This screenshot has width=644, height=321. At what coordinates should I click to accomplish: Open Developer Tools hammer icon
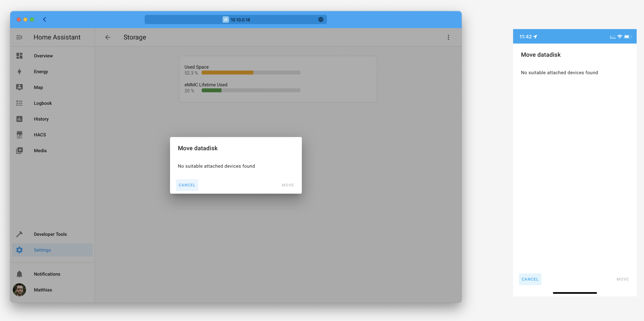tap(19, 234)
